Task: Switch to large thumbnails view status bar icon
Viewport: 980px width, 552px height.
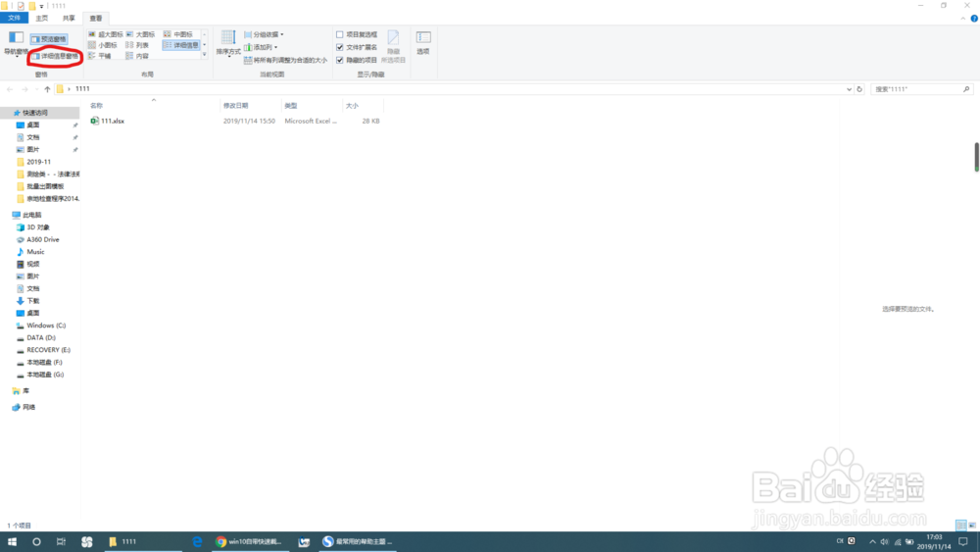Action: (972, 526)
